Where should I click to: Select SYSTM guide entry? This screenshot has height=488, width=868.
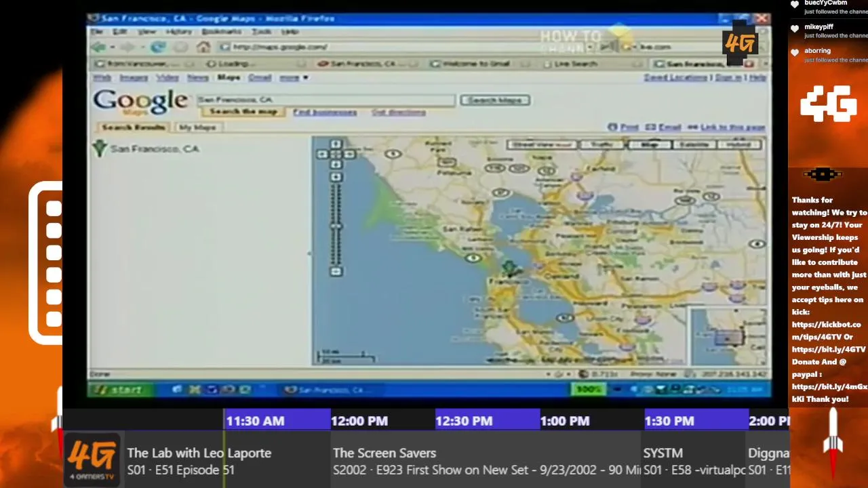pyautogui.click(x=693, y=461)
